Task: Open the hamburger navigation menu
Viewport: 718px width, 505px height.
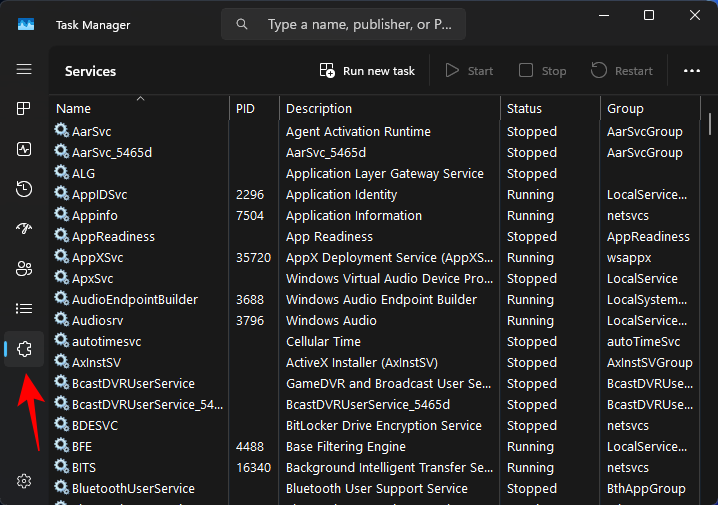Action: [24, 69]
